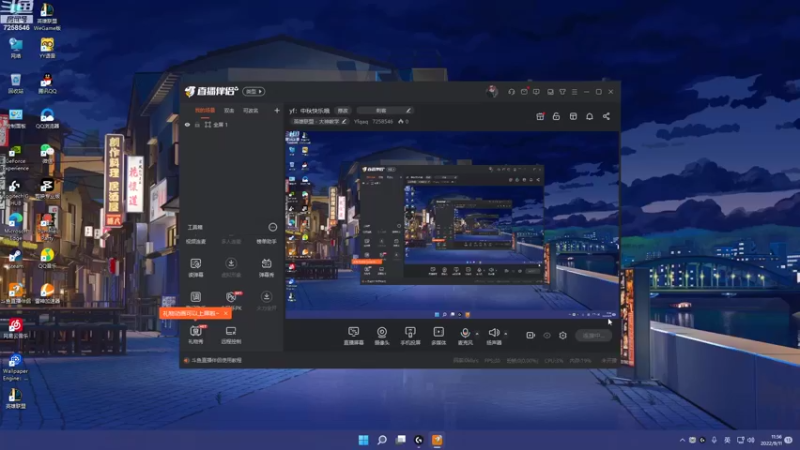This screenshot has height=450, width=800.
Task: Open the feedback chat icon in title bar
Action: 536,92
